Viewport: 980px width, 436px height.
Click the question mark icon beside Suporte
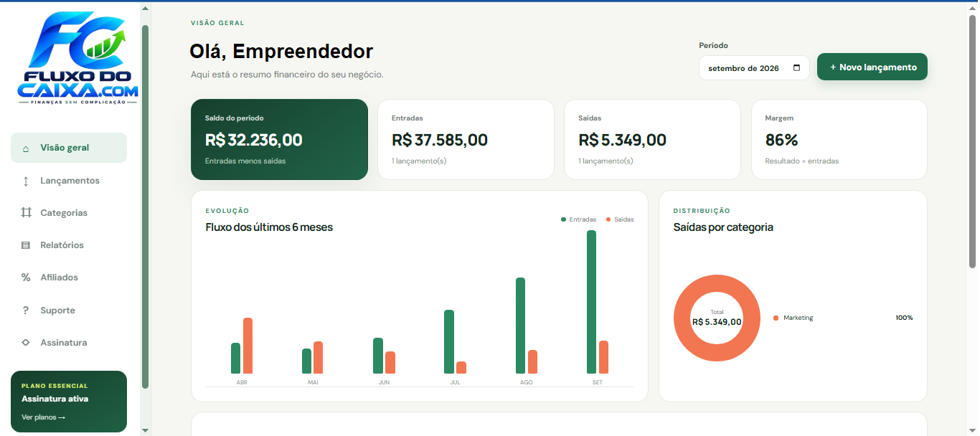(x=26, y=311)
